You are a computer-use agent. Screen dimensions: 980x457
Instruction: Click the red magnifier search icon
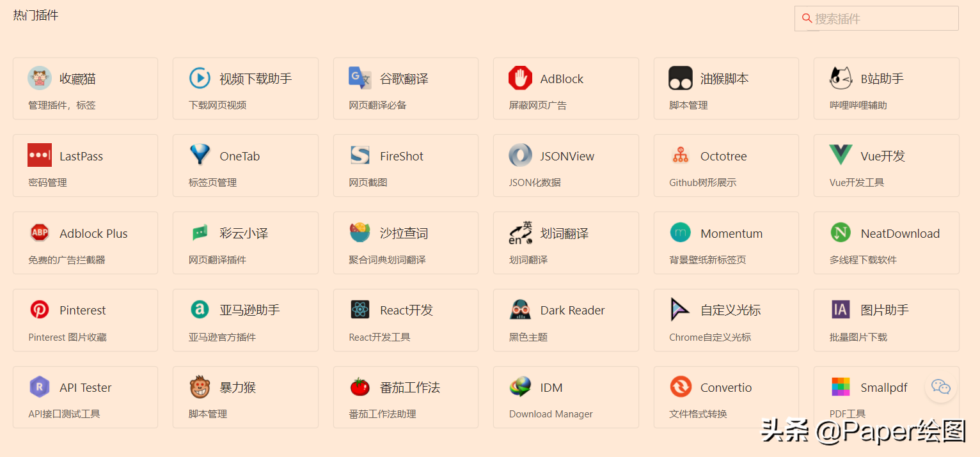point(807,19)
